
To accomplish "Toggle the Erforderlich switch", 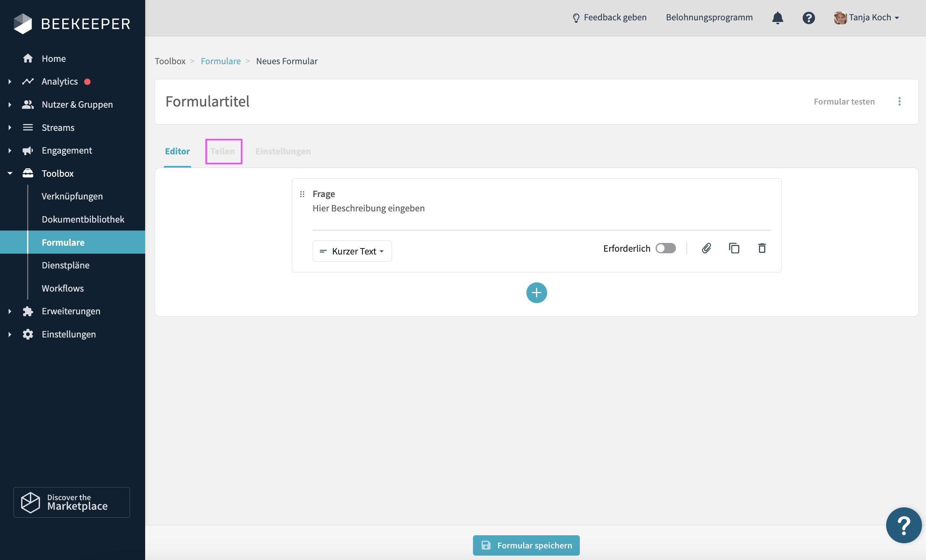I will point(666,248).
